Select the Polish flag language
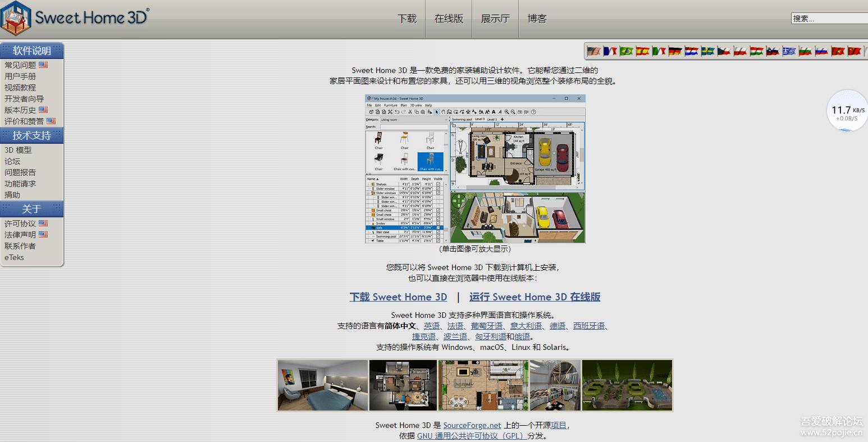 point(741,51)
